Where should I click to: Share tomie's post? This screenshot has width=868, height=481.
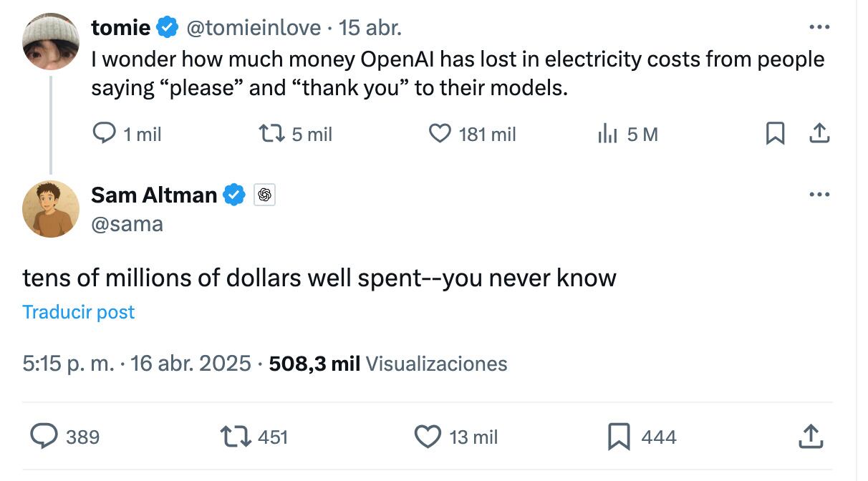(819, 134)
